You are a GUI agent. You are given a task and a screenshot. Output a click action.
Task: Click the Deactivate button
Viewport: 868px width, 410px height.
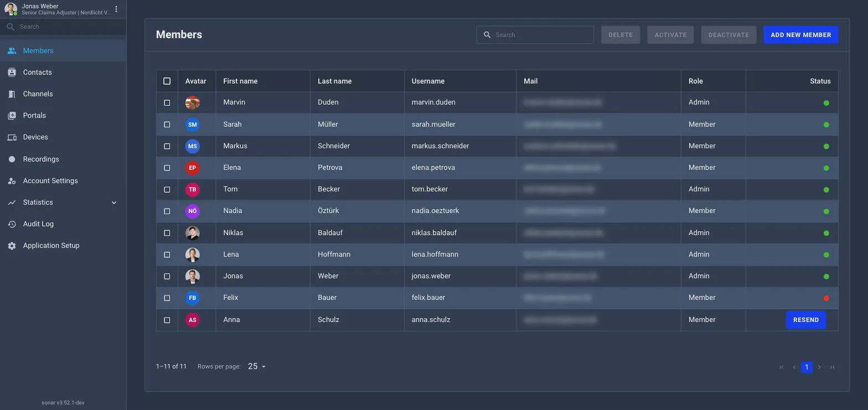click(728, 35)
